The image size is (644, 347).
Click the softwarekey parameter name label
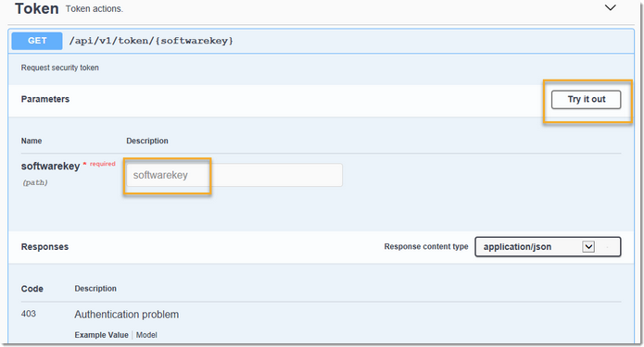click(50, 167)
